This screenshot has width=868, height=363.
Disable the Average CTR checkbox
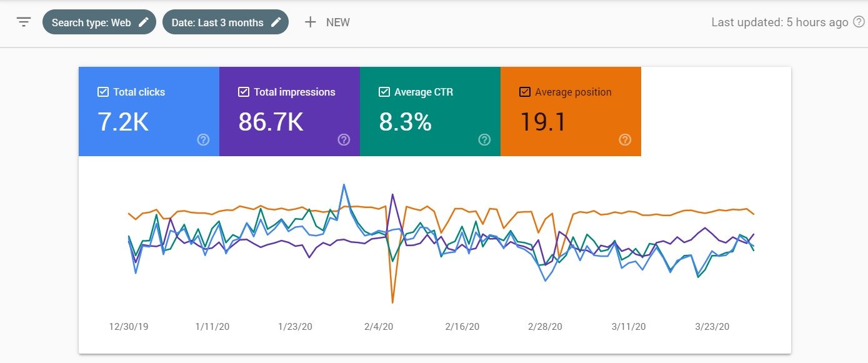384,92
